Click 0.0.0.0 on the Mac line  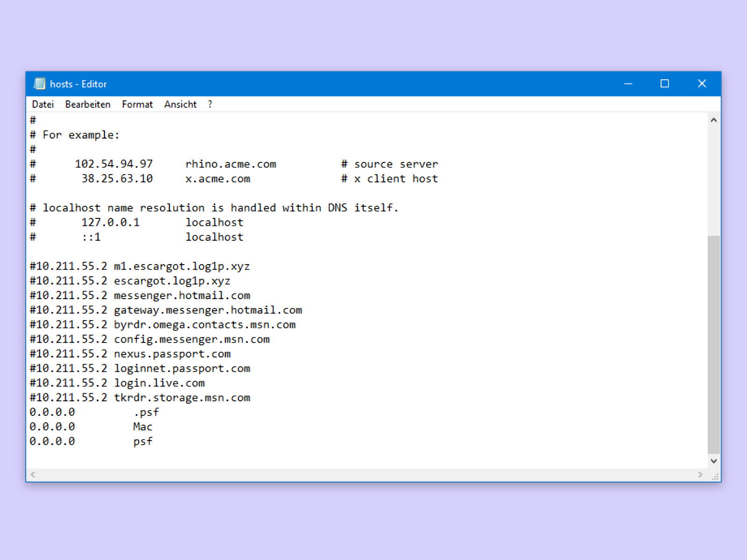[52, 427]
